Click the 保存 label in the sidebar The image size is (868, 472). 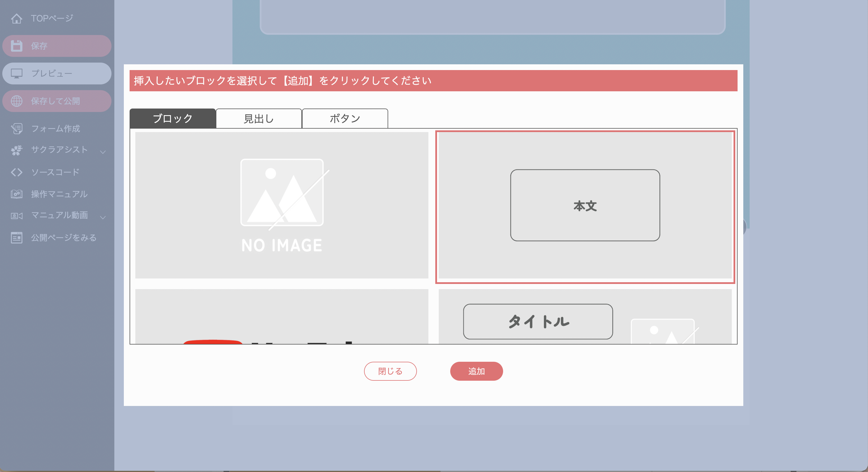tap(39, 46)
